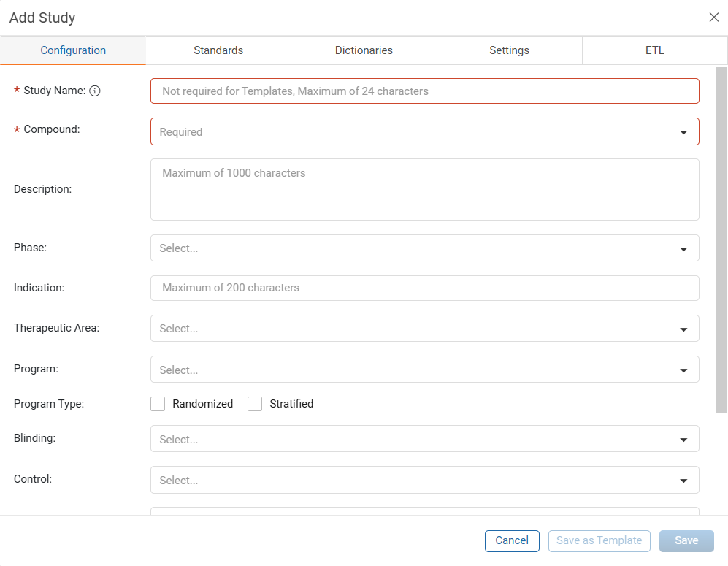Open the Compound dropdown arrow
The image size is (728, 566).
pos(683,132)
